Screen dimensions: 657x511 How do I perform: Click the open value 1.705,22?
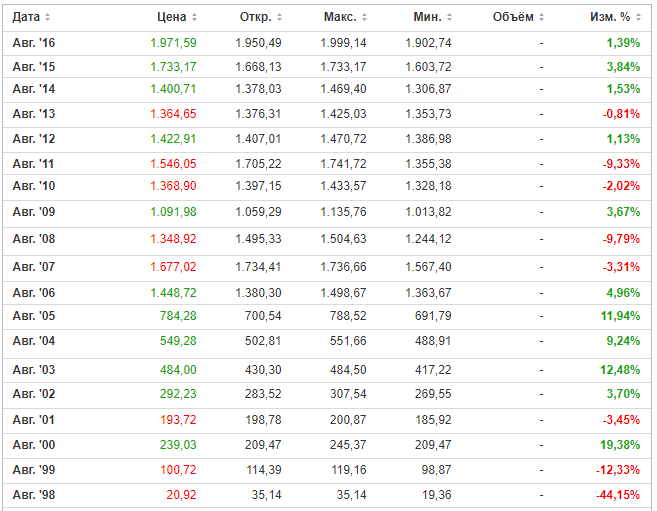[259, 164]
